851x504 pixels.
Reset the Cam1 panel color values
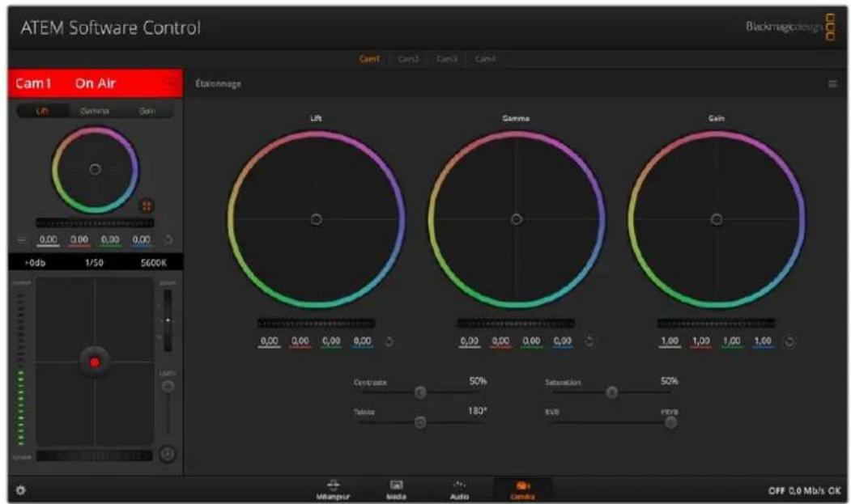(x=168, y=239)
